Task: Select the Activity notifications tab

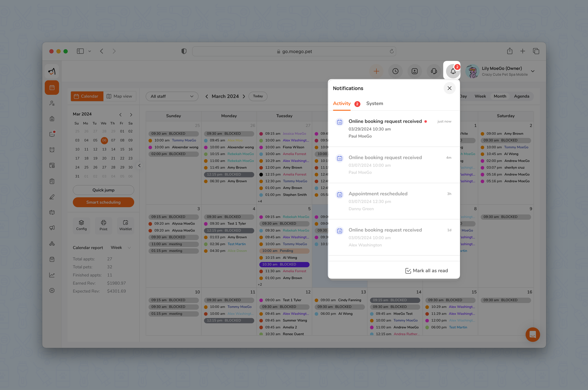Action: [x=342, y=103]
